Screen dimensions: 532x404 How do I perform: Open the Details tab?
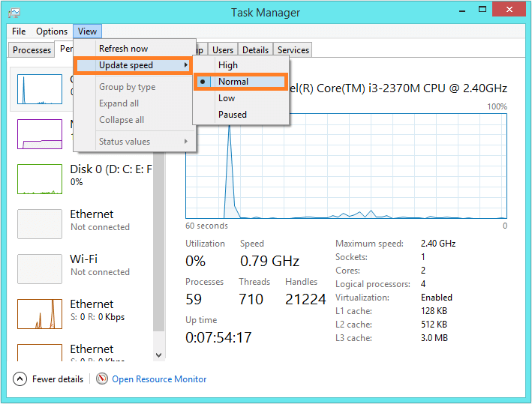(255, 50)
